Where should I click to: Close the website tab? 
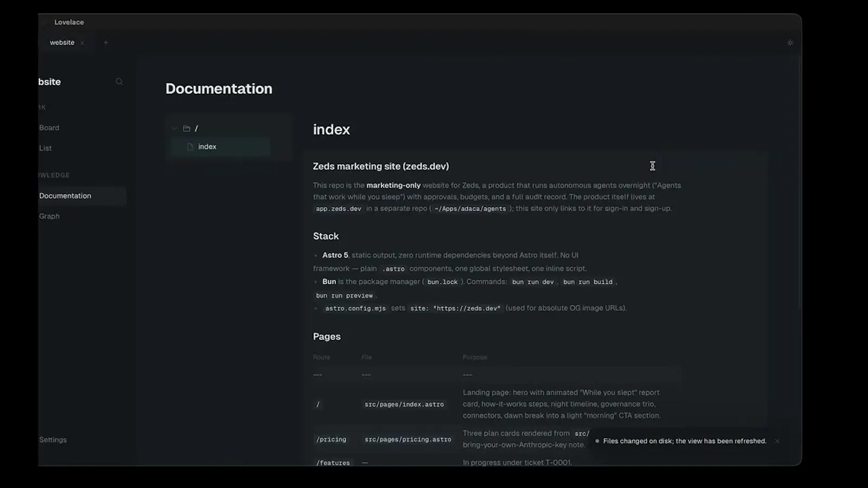click(82, 43)
